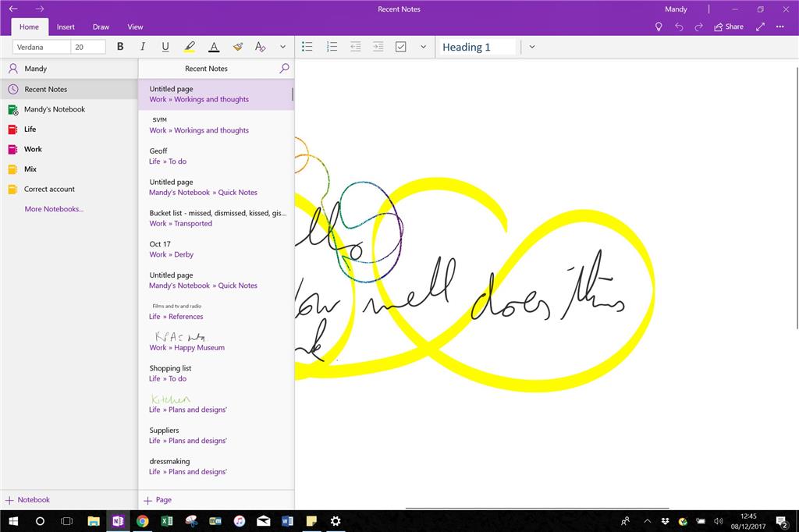Screen dimensions: 799x532
Task: Share this notebook page
Action: pos(729,27)
